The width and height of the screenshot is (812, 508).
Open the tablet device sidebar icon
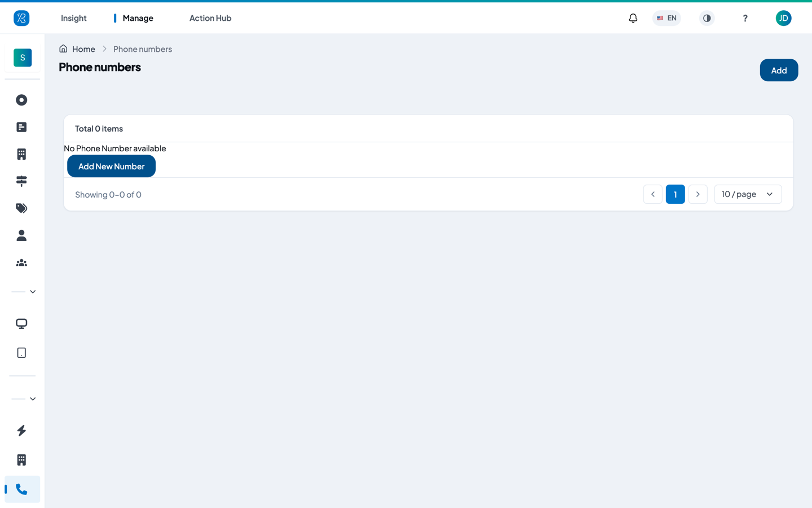tap(21, 353)
